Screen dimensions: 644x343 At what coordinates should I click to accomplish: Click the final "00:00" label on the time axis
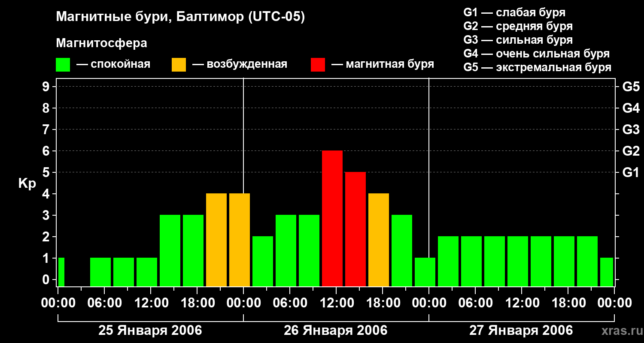point(614,303)
